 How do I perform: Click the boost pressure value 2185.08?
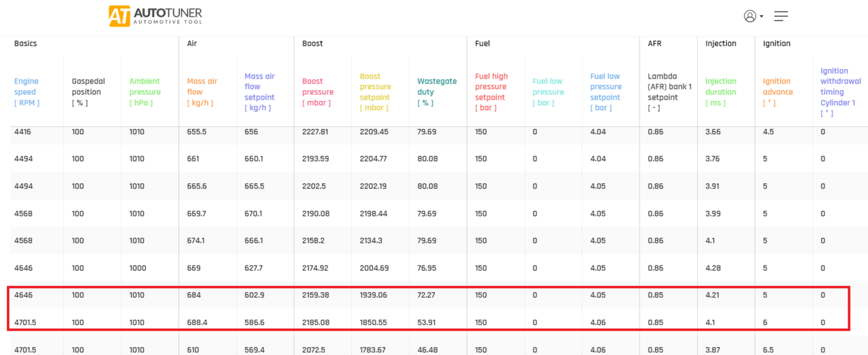coord(315,322)
